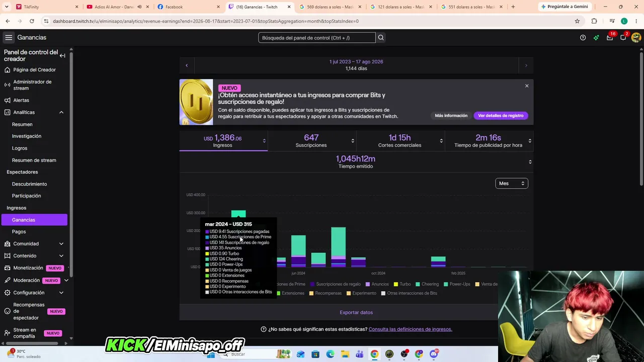
Task: Toggle Cheering series in chart legend
Action: coord(427,284)
